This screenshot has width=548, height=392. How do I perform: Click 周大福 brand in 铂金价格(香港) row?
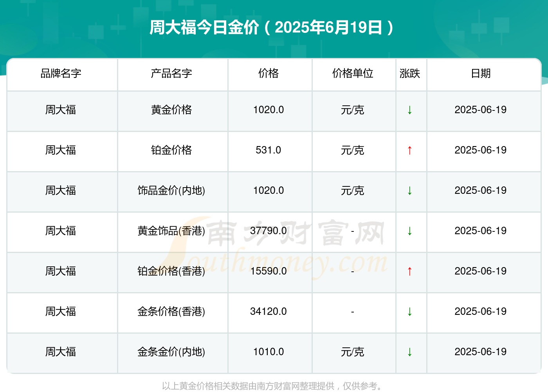[61, 271]
